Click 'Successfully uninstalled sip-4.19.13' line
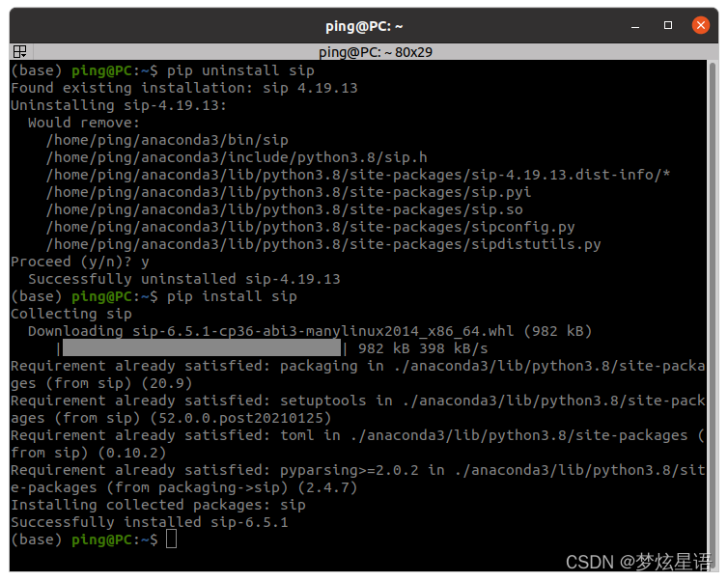Image resolution: width=728 pixels, height=581 pixels. (x=184, y=279)
